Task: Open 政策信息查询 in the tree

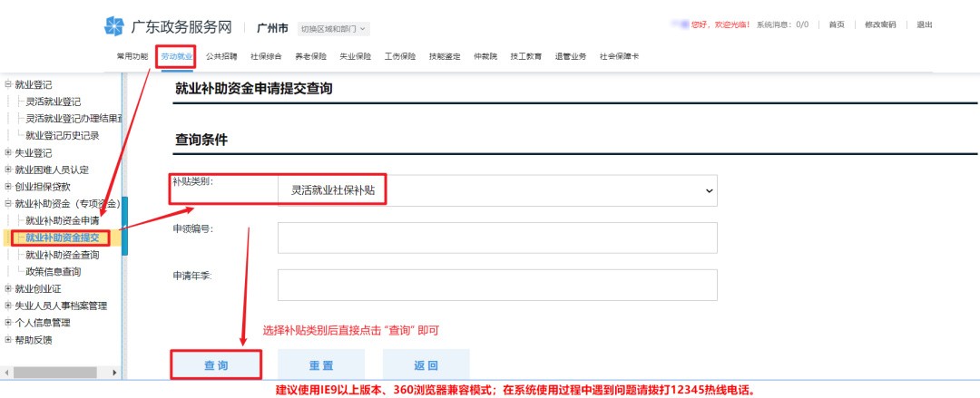Action: point(54,272)
